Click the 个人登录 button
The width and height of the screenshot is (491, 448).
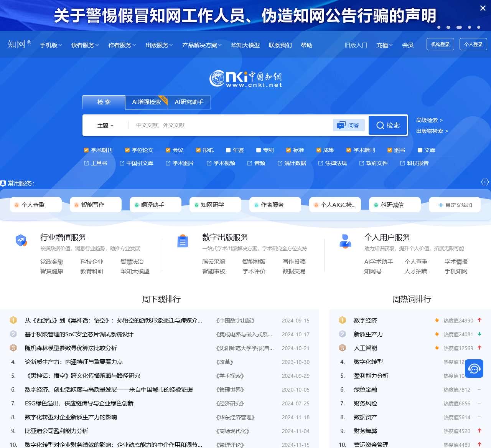click(473, 44)
